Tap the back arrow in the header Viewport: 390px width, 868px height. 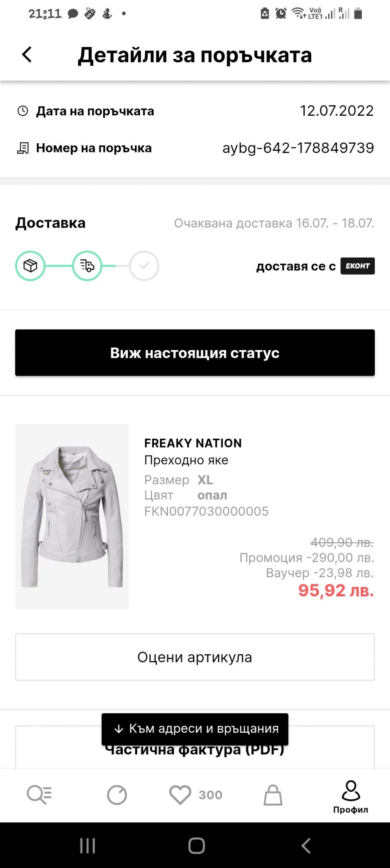[x=27, y=55]
